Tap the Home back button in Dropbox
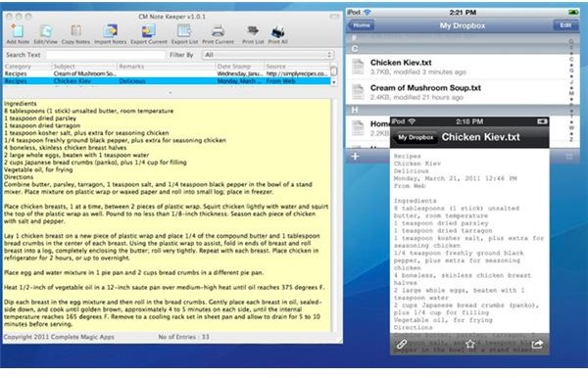This screenshot has height=378, width=588. tap(361, 25)
